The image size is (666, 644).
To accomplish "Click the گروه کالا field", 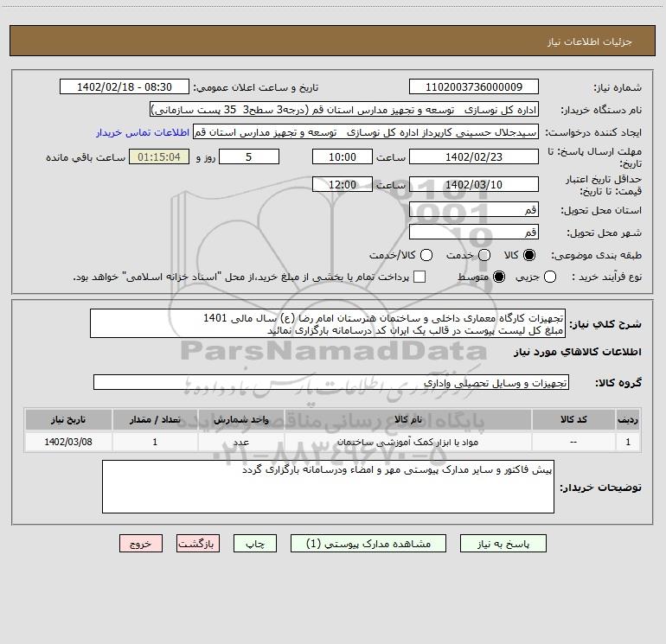I will click(x=331, y=382).
